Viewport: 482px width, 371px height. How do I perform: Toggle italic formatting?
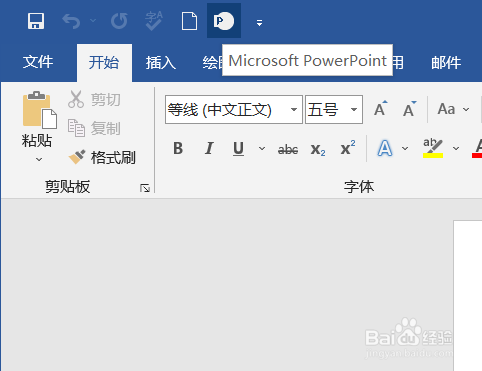point(209,148)
